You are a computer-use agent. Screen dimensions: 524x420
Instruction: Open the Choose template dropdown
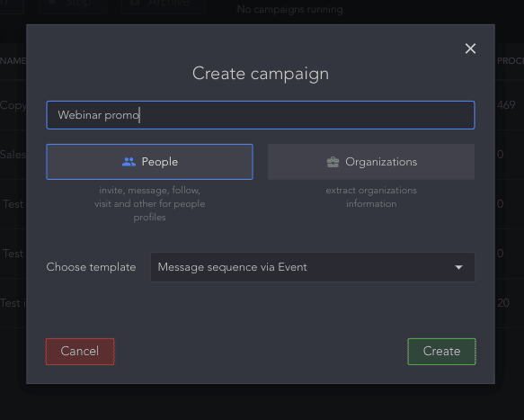pos(313,267)
